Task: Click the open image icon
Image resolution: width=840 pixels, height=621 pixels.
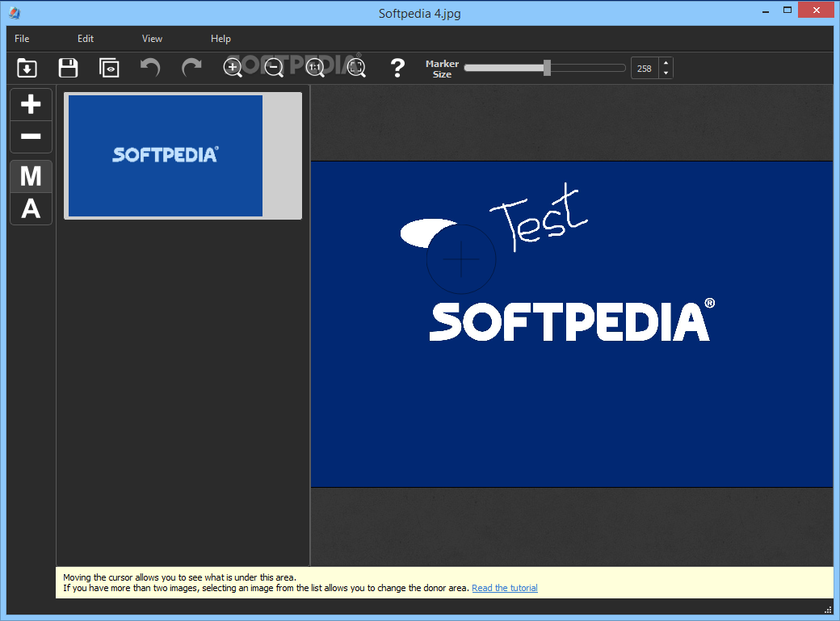Action: (x=27, y=68)
